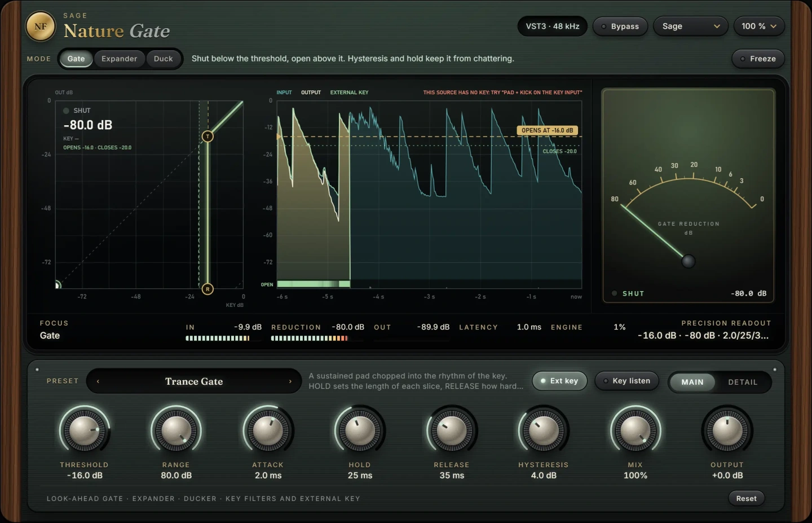
Task: Switch to the DETAIL view tab
Action: tap(743, 382)
